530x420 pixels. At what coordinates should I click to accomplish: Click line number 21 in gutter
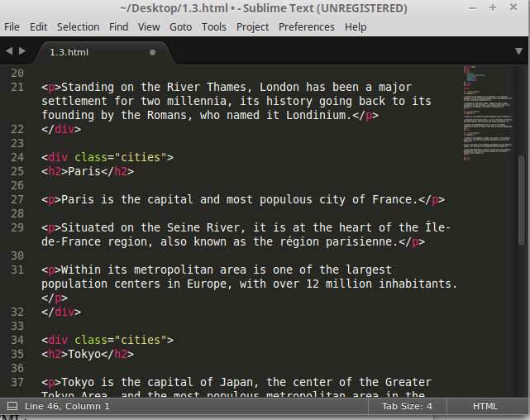pyautogui.click(x=17, y=88)
